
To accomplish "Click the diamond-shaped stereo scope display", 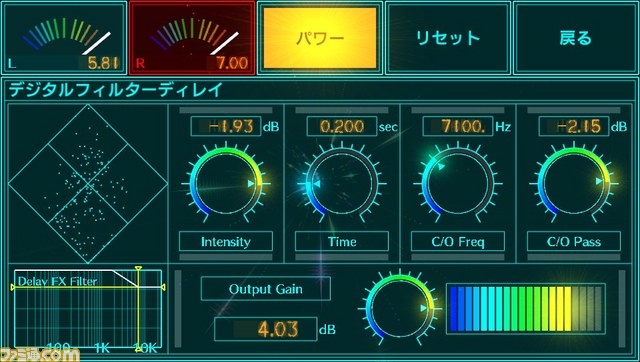I will tap(88, 184).
